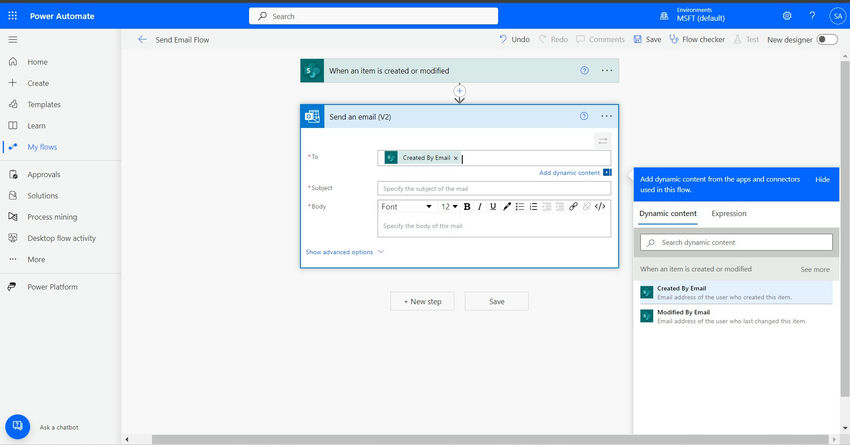Insert a step with the plus connector
850x445 pixels.
pyautogui.click(x=460, y=91)
